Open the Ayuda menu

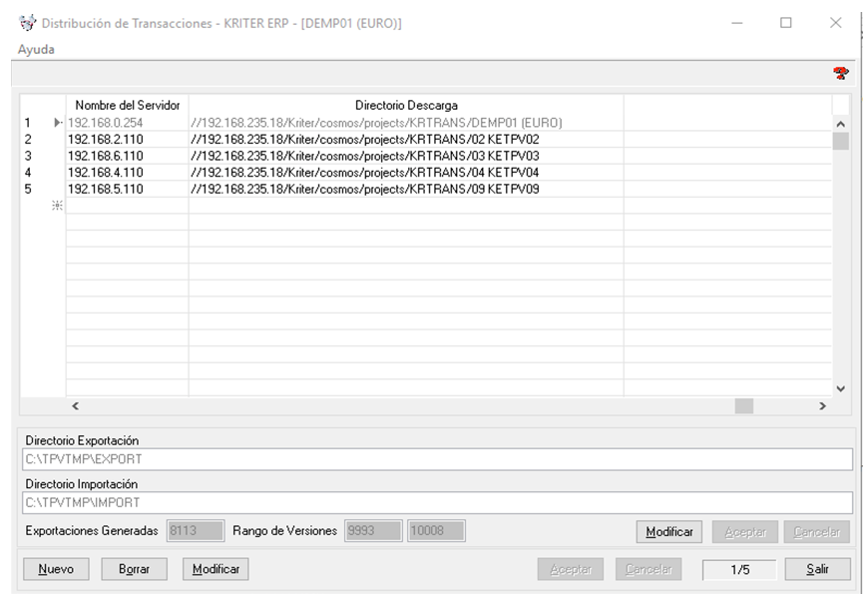click(x=36, y=49)
